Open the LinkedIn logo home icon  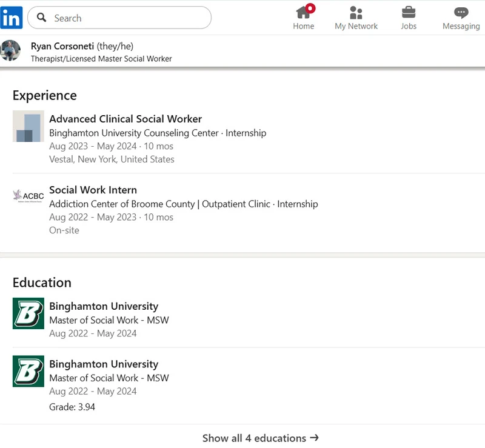[x=12, y=18]
